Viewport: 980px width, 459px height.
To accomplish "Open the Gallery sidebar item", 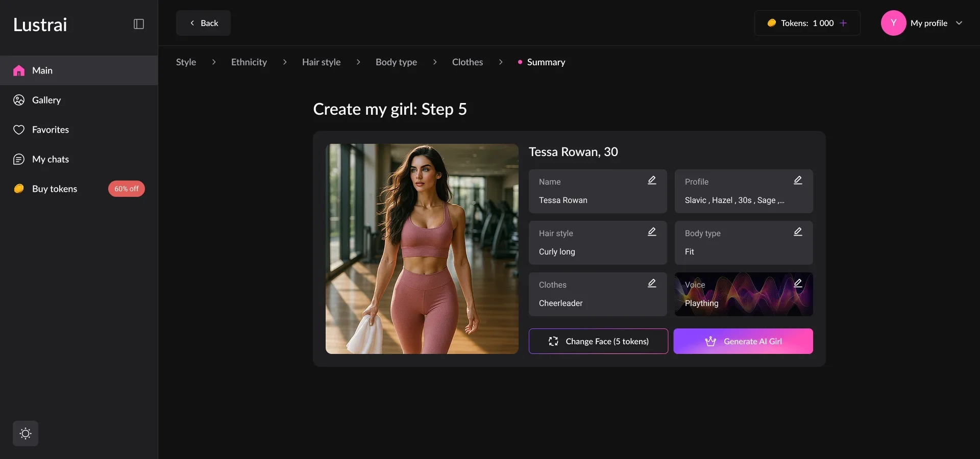I will point(46,100).
